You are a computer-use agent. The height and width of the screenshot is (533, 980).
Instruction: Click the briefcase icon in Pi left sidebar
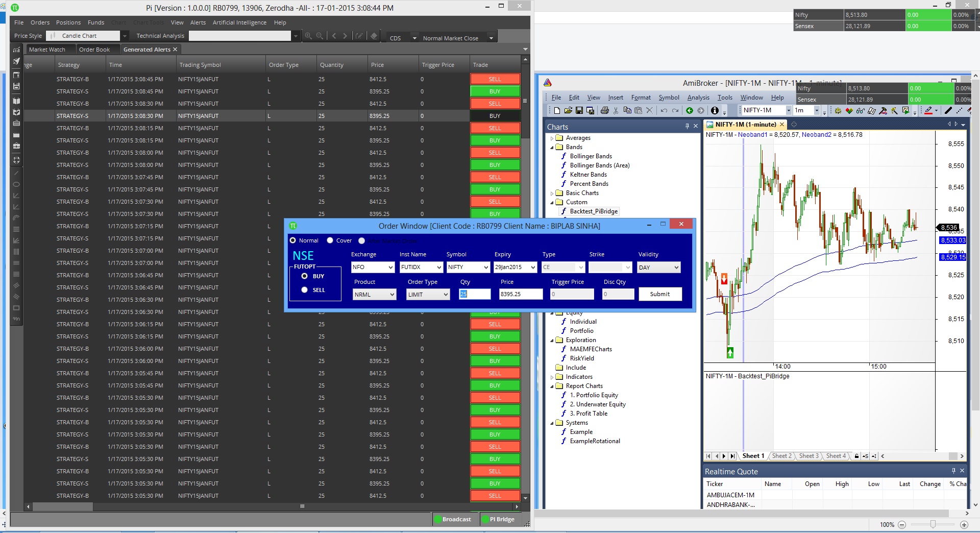[16, 147]
